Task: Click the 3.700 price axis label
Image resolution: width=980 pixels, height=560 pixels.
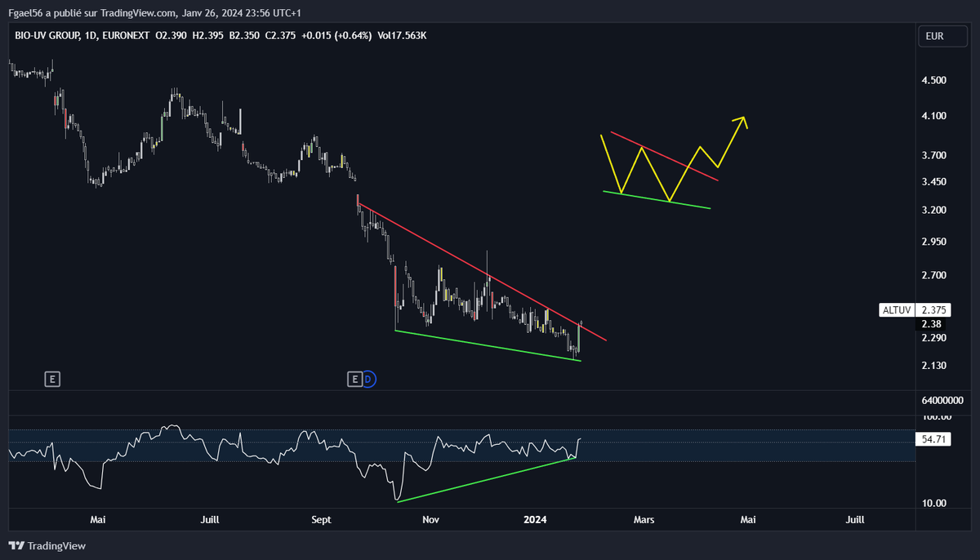Action: [x=933, y=155]
